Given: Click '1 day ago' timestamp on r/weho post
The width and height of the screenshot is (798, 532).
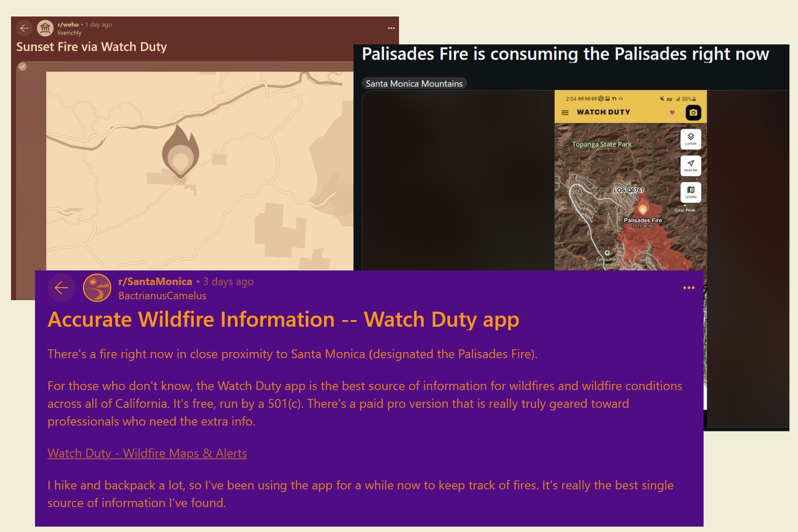Looking at the screenshot, I should pyautogui.click(x=98, y=24).
